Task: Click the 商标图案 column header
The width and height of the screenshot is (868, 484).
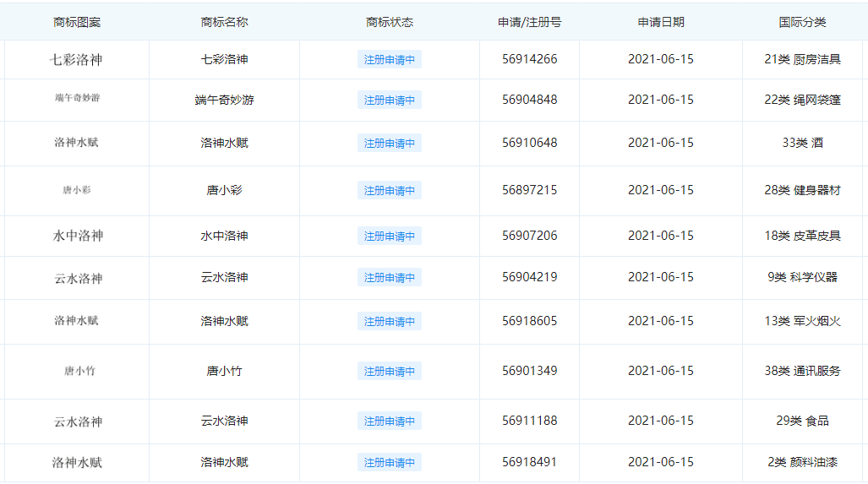Action: [76, 22]
